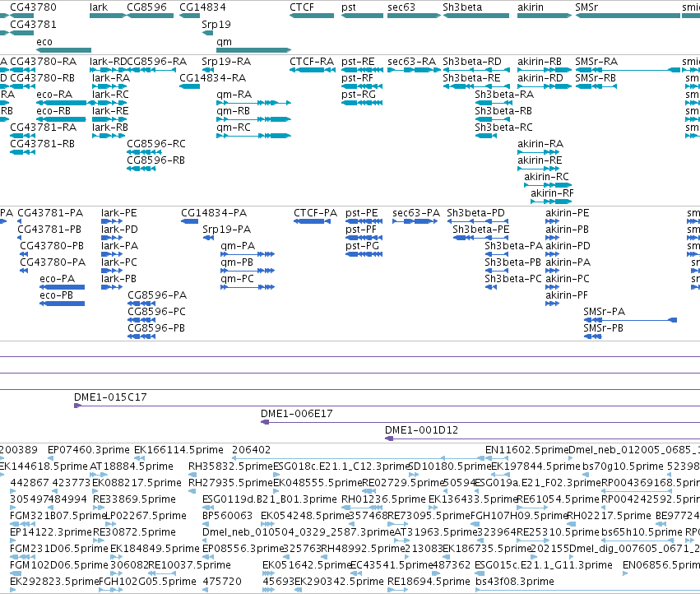Select the eco gene label
This screenshot has height=594, width=700.
pos(44,42)
